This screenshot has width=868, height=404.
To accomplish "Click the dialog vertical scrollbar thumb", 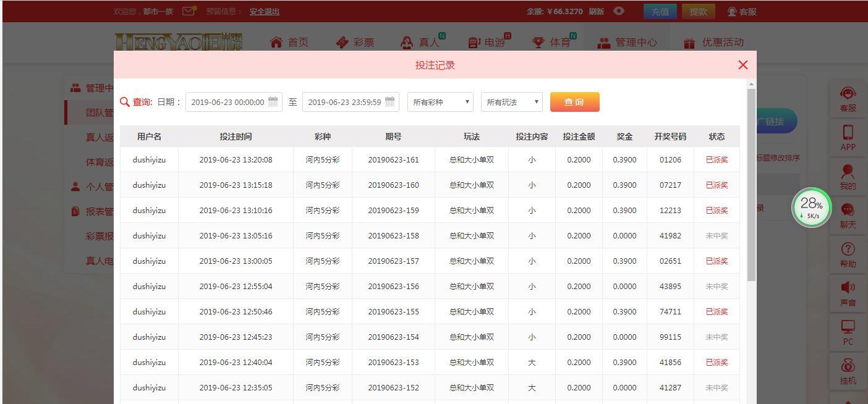I will pyautogui.click(x=751, y=185).
